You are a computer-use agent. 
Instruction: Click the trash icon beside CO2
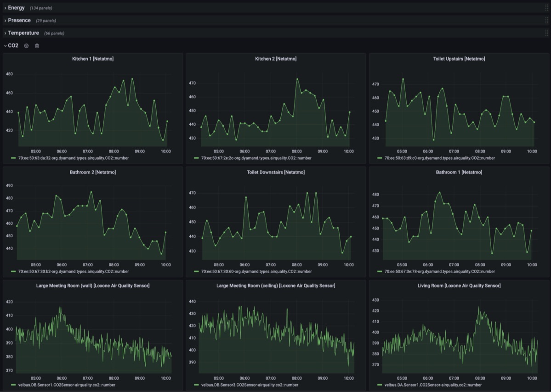point(37,46)
